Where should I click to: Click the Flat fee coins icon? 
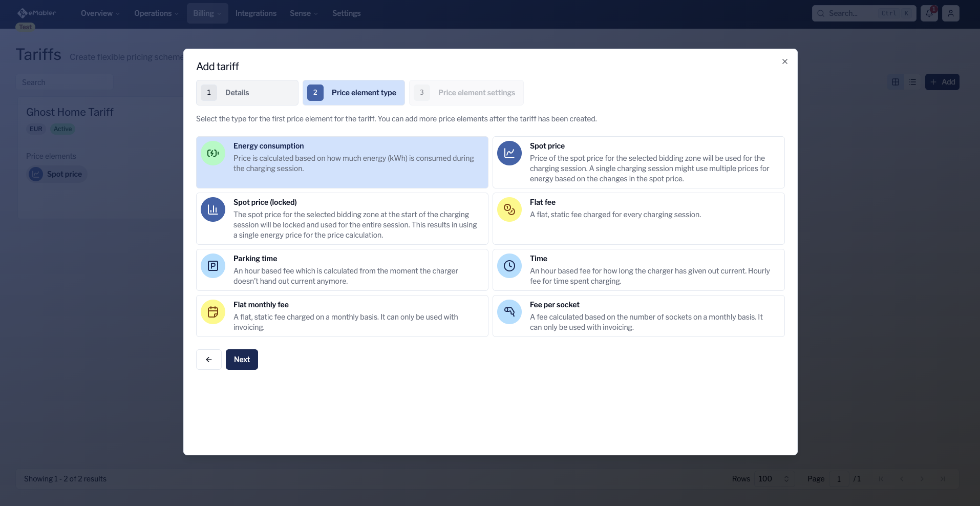(x=509, y=209)
